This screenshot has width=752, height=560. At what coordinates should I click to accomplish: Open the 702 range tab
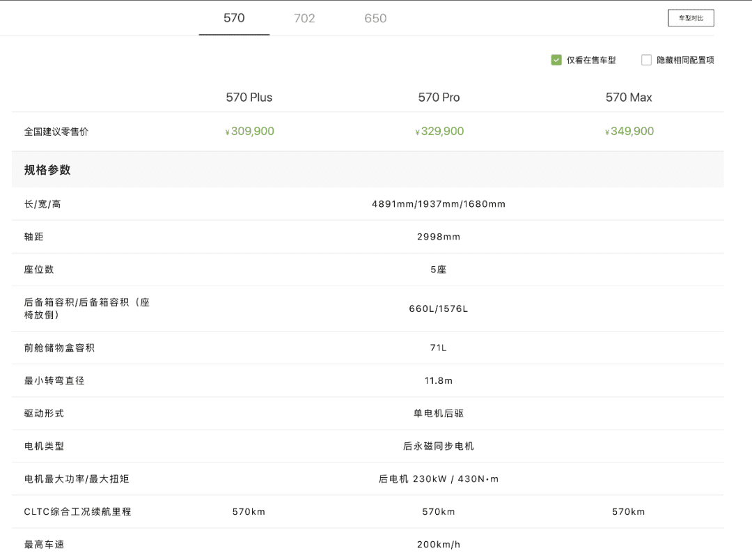click(304, 18)
